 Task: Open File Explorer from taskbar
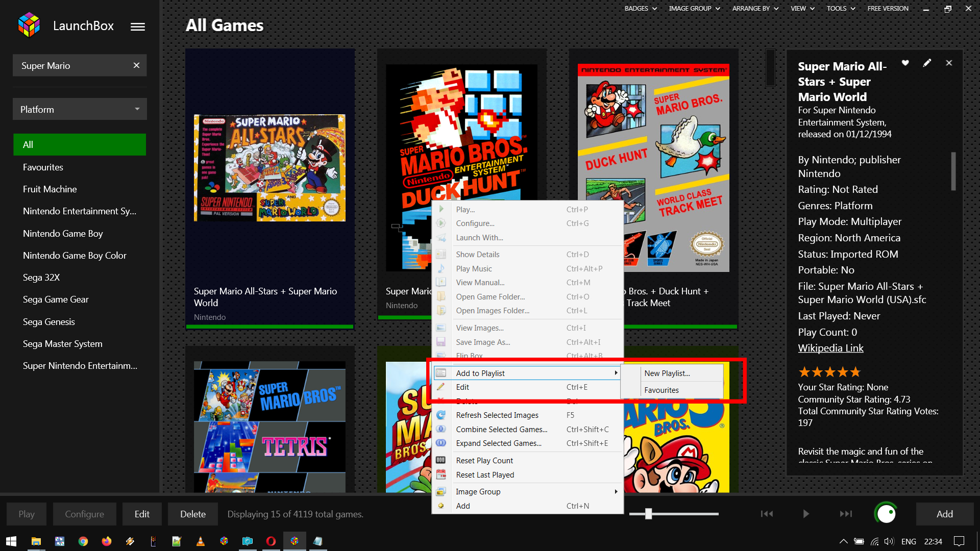(x=36, y=541)
